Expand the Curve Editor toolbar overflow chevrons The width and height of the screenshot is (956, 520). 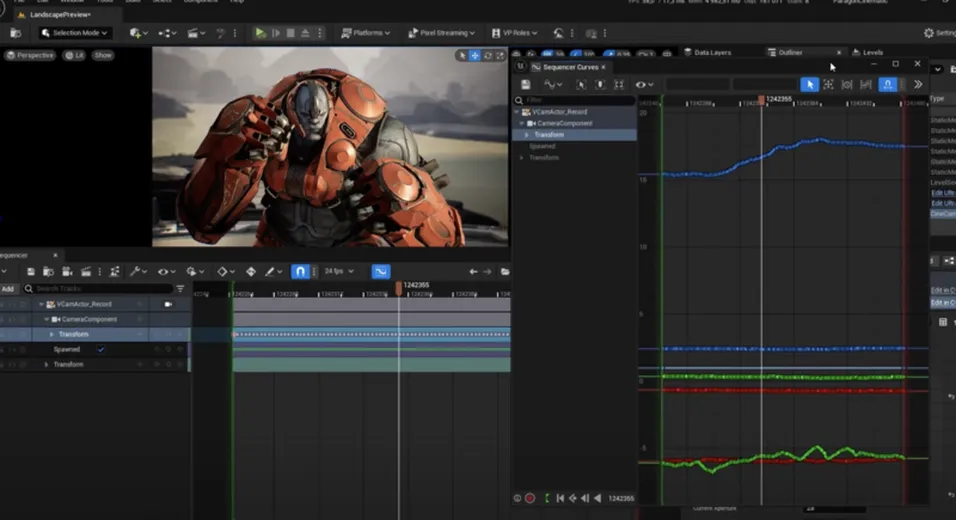click(x=918, y=85)
